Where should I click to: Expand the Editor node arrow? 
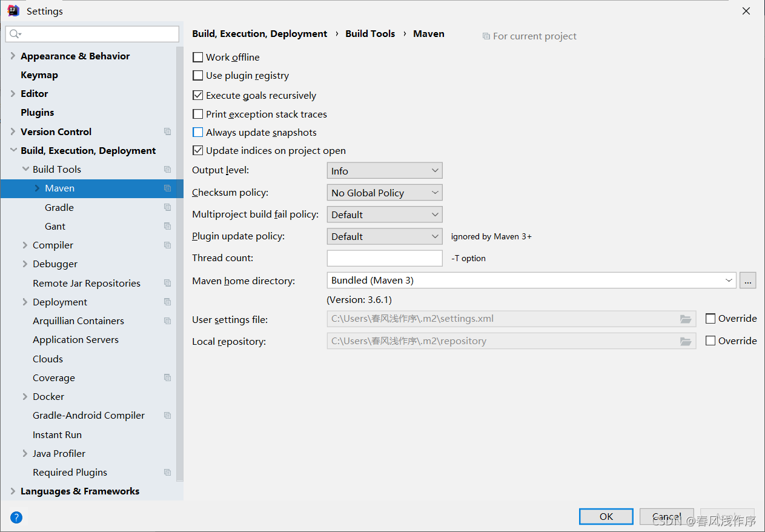13,93
